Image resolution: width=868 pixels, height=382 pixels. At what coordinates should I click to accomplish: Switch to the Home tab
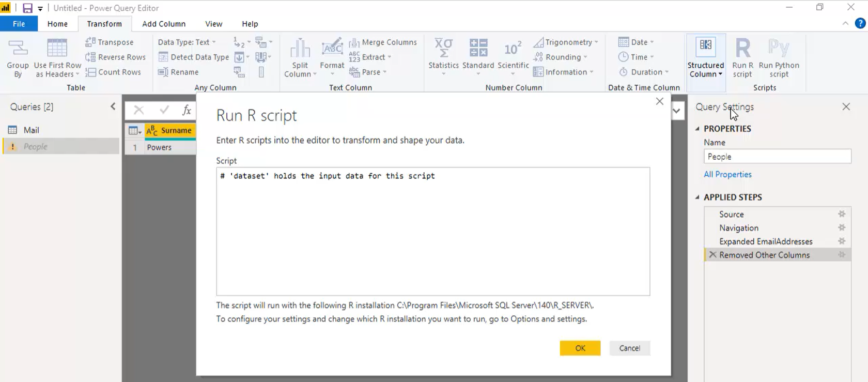click(57, 24)
